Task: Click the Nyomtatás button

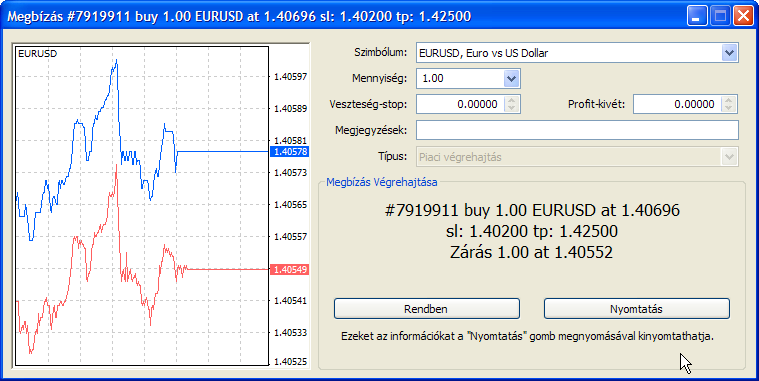Action: click(637, 309)
